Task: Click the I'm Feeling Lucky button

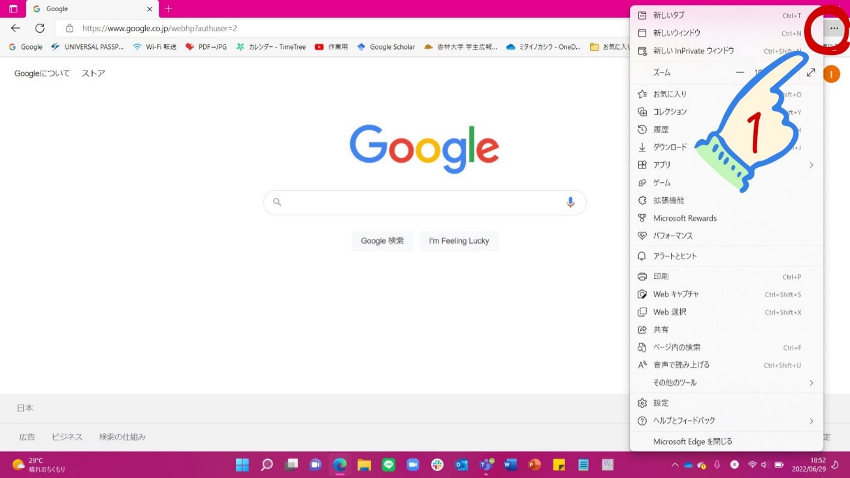Action: 459,241
